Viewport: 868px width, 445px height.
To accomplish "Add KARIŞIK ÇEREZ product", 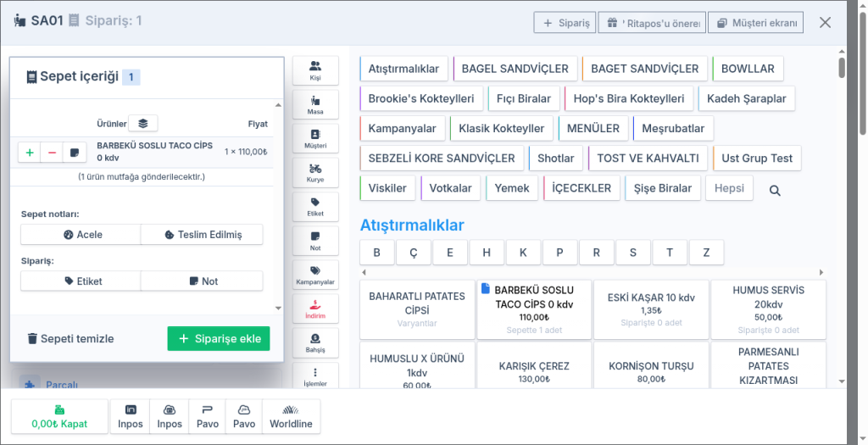I will pos(534,365).
